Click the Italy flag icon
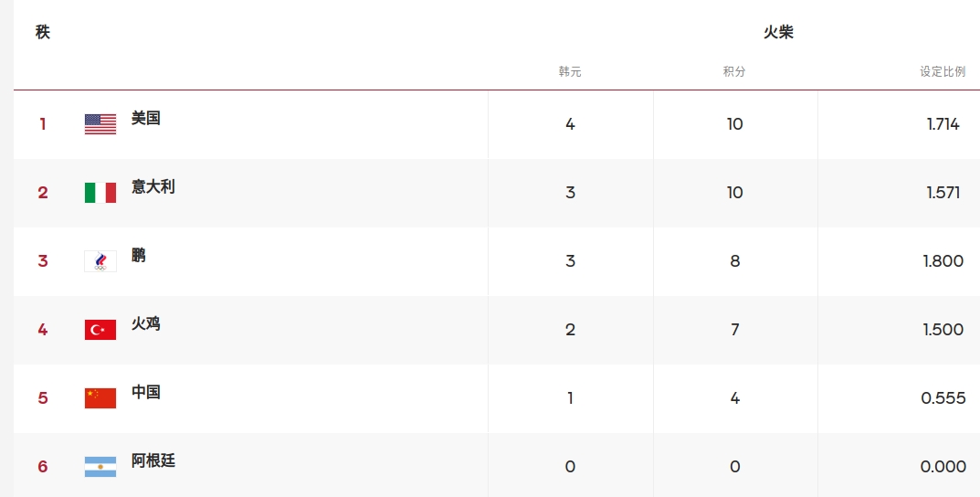 [x=100, y=193]
